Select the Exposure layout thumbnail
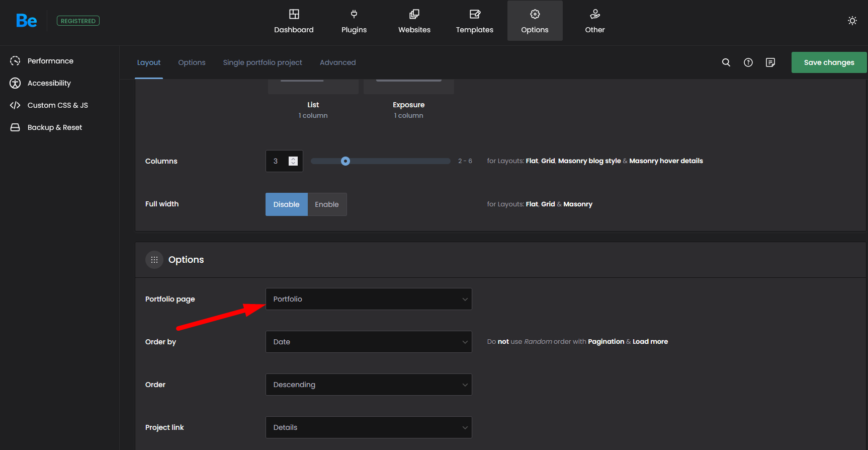The image size is (868, 450). tap(409, 87)
